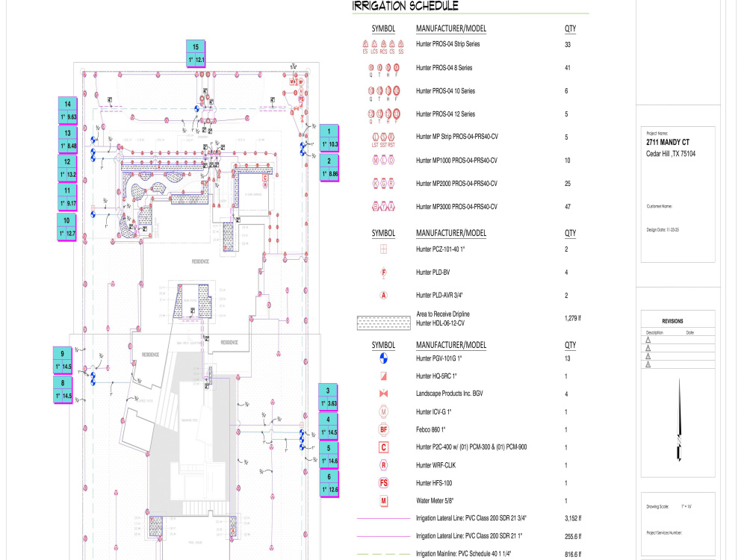747x560 pixels.
Task: Click the "Hunter PROS-04 Strip Series" text
Action: coord(447,44)
